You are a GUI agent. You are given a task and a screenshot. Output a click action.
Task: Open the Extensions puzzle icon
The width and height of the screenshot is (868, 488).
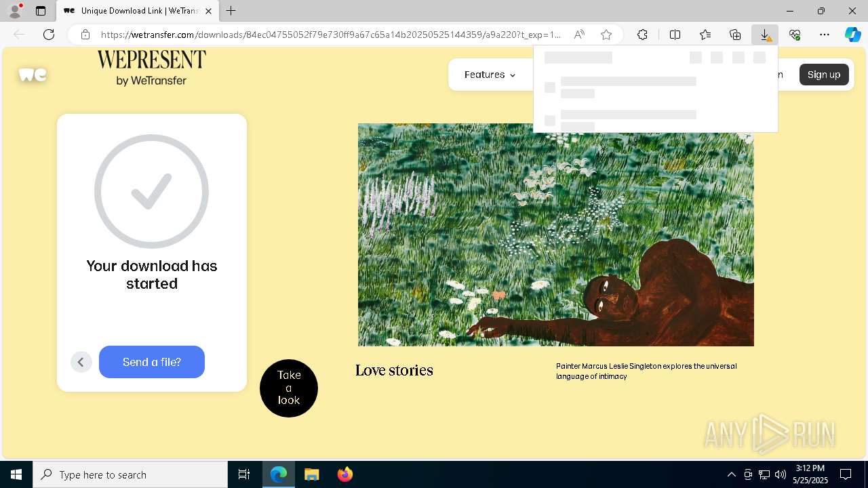pyautogui.click(x=642, y=35)
